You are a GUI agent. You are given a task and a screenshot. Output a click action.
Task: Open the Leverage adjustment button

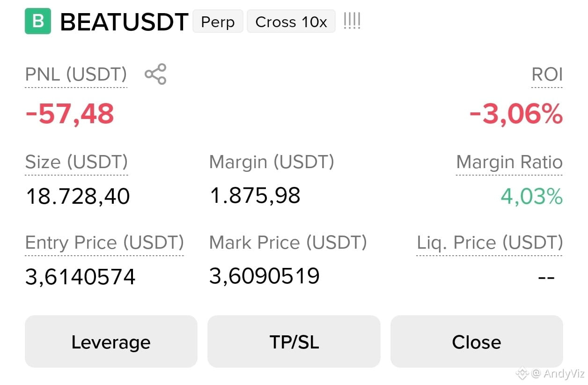tap(111, 341)
